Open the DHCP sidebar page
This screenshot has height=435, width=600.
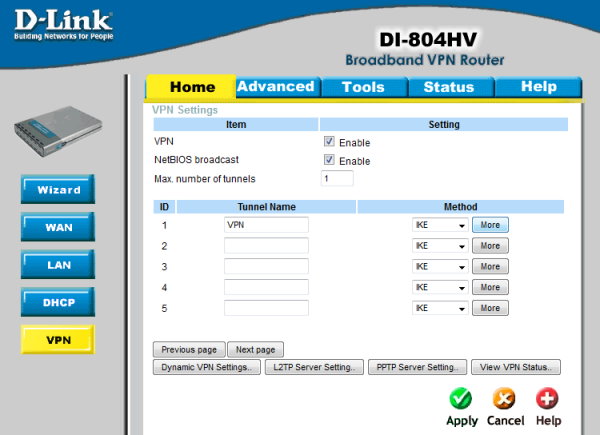tap(58, 302)
